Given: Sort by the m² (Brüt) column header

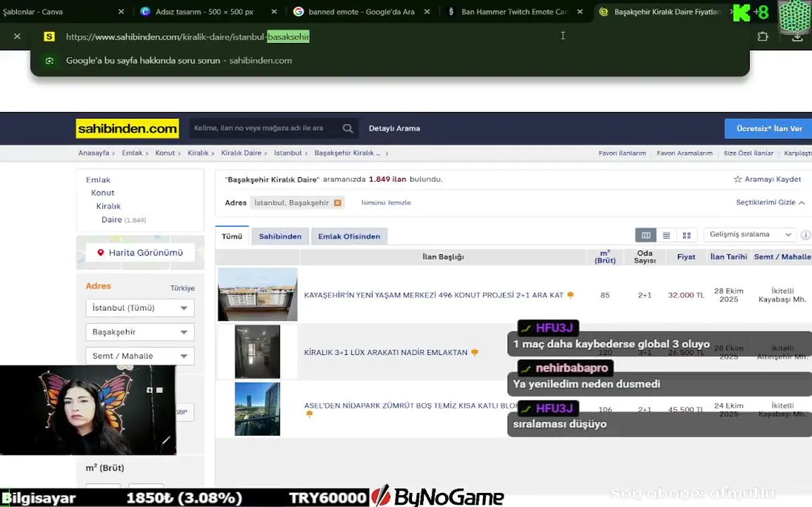Looking at the screenshot, I should click(605, 257).
